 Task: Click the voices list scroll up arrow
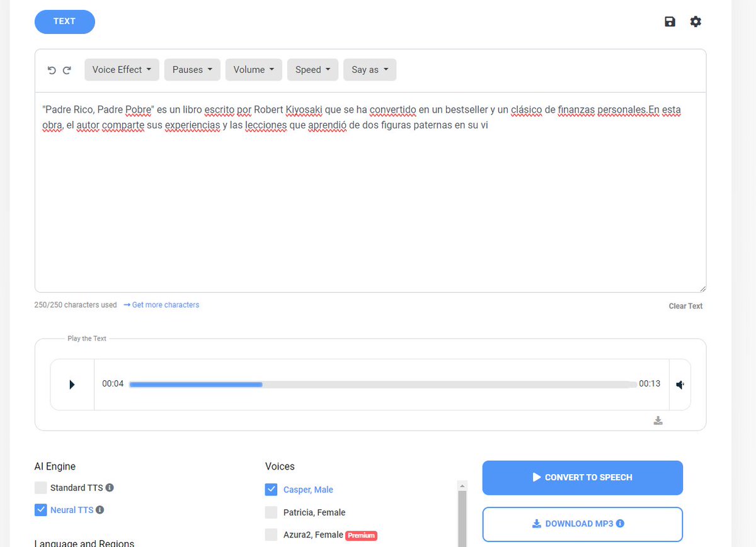[x=462, y=486]
